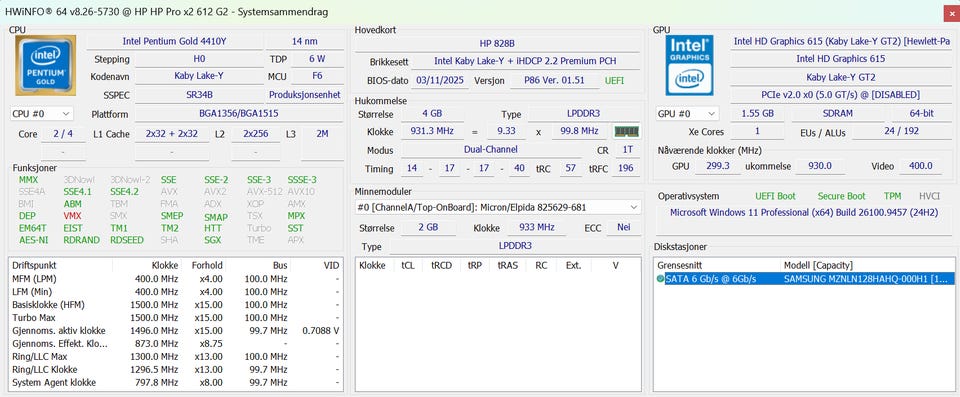
Task: Click the Modus Dual-Channel field
Action: click(x=490, y=149)
